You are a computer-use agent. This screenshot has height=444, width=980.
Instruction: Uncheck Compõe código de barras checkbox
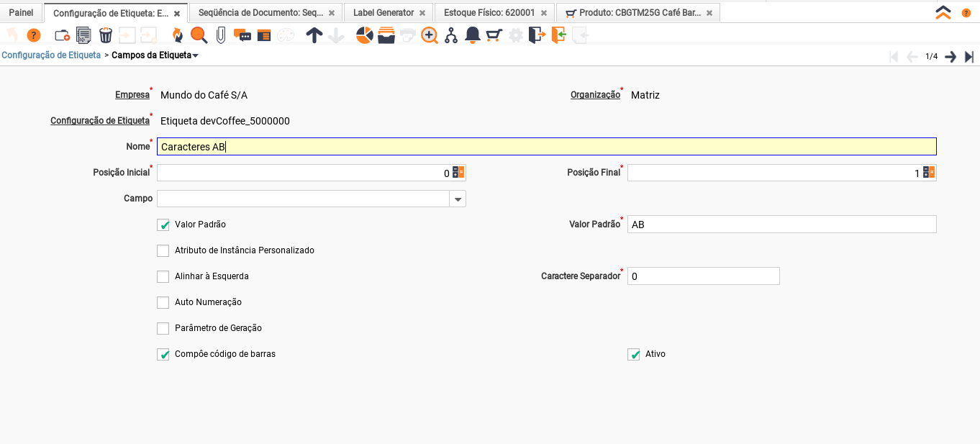coord(163,354)
